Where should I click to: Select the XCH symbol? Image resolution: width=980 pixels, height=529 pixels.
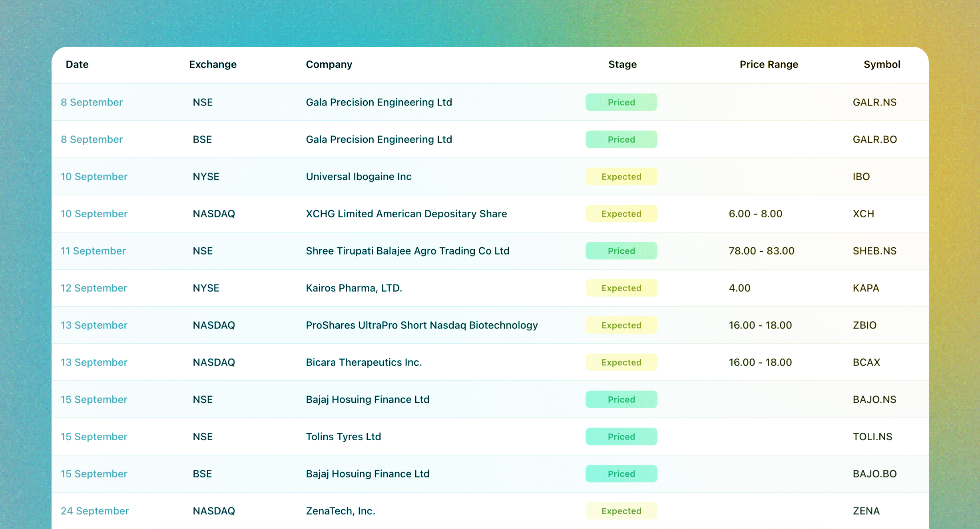pyautogui.click(x=863, y=214)
